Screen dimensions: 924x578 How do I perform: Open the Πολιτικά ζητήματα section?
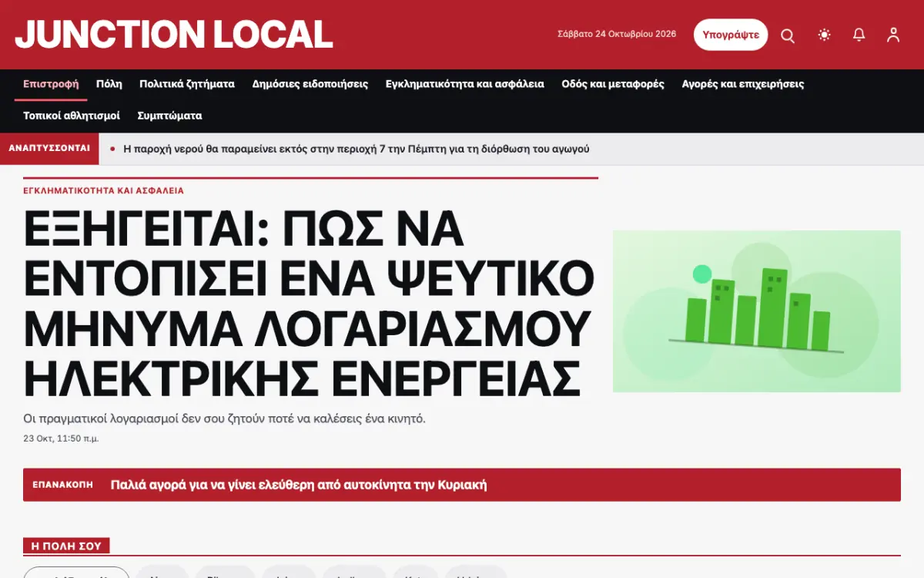coord(187,84)
